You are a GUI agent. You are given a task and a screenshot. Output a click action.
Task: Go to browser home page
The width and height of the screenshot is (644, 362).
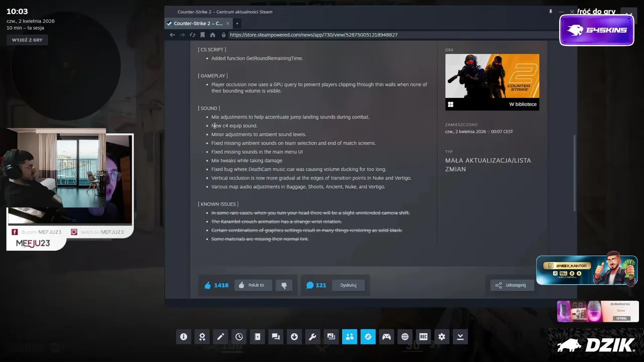pyautogui.click(x=212, y=35)
